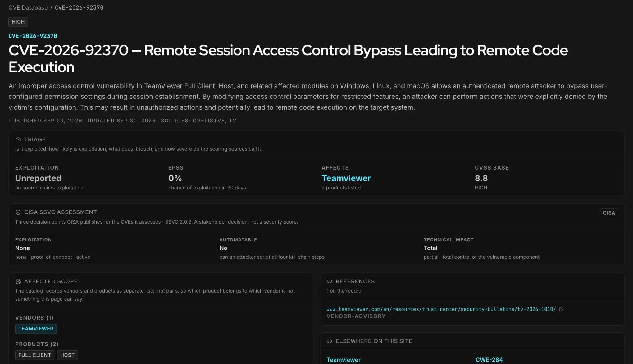Click the Triage gauge icon

(x=18, y=140)
